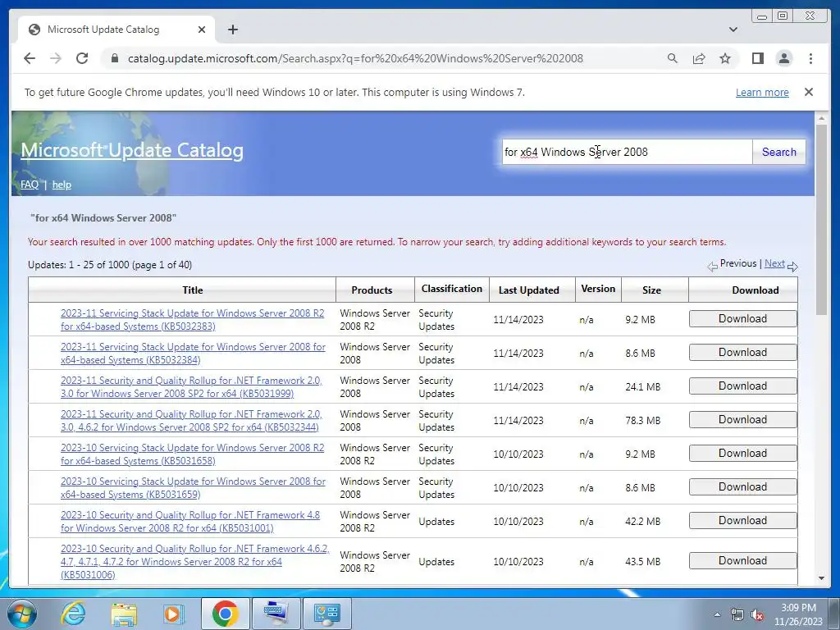Sort by Classification column header
This screenshot has height=630, width=840.
[452, 289]
